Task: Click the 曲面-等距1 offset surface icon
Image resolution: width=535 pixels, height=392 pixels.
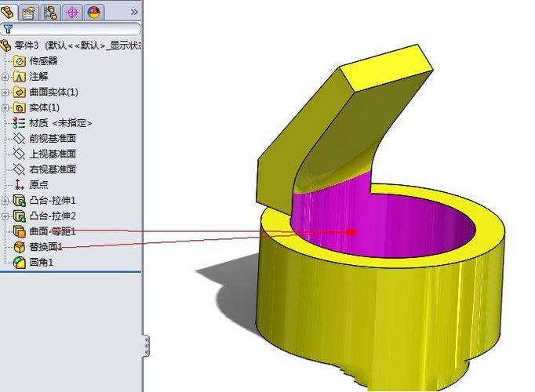Action: click(20, 231)
